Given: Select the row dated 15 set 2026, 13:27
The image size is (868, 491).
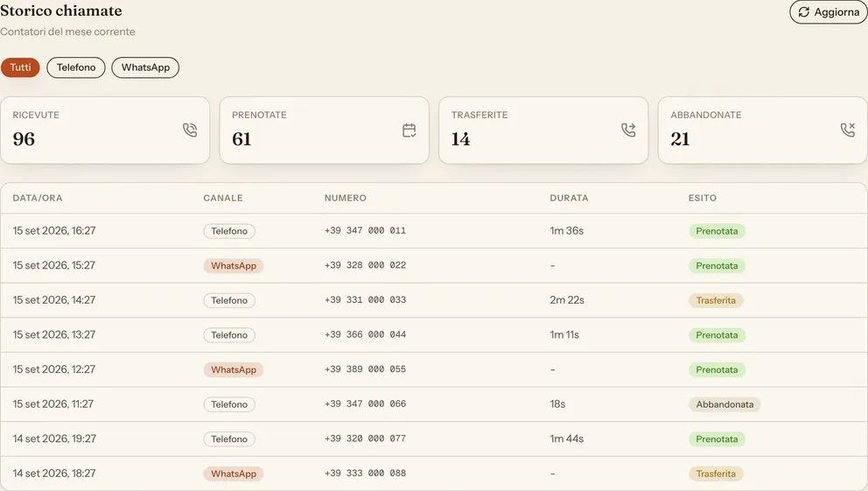Looking at the screenshot, I should click(434, 335).
